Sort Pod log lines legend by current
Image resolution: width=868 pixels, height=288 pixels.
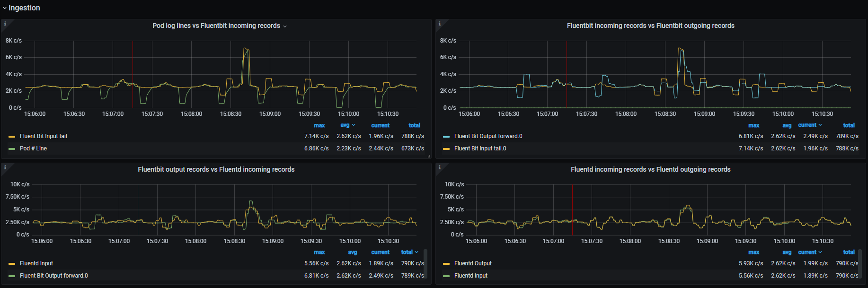click(x=381, y=125)
